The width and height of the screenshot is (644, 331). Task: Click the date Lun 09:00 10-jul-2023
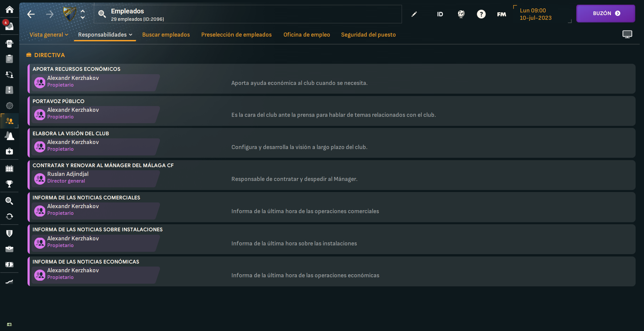[536, 14]
